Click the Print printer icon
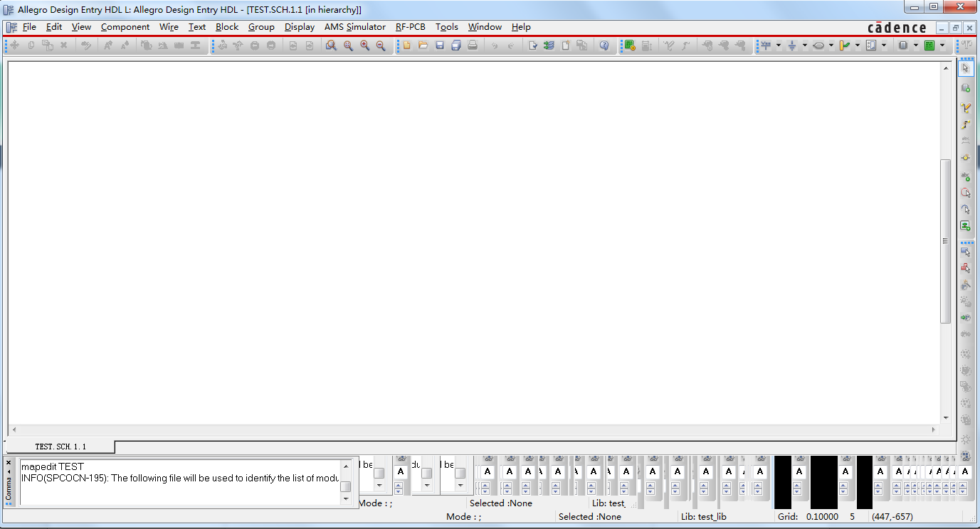Viewport: 980px width, 529px height. click(x=473, y=46)
